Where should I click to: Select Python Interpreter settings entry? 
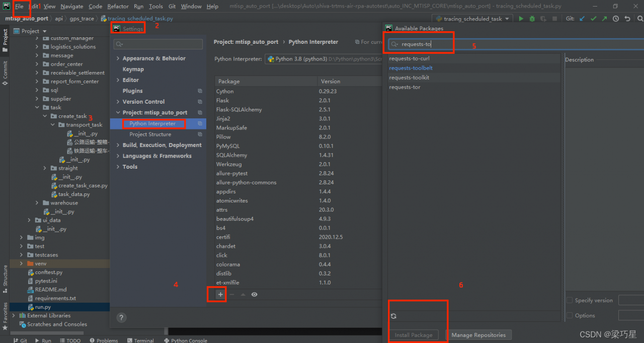point(152,123)
